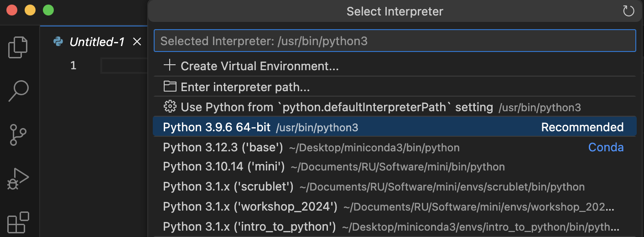Refresh the interpreter list

(x=628, y=11)
